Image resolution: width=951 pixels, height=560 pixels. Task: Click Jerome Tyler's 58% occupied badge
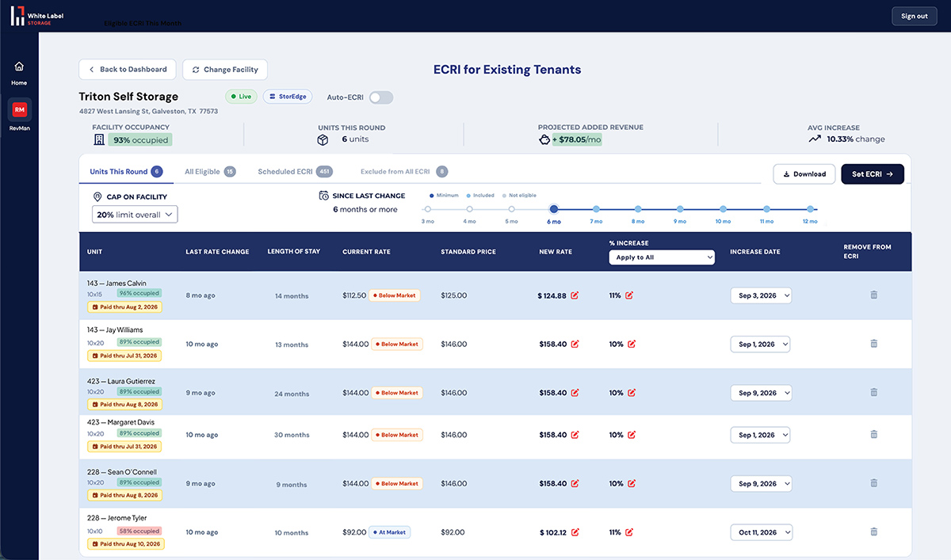139,531
